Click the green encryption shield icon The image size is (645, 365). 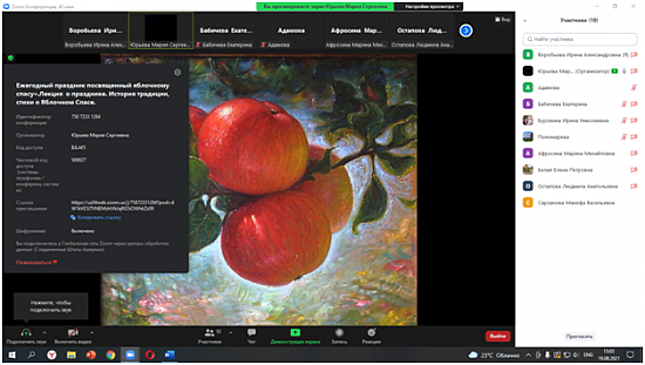point(11,58)
